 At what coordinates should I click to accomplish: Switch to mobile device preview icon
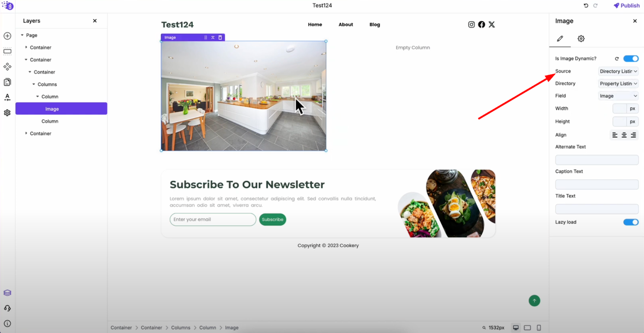539,327
